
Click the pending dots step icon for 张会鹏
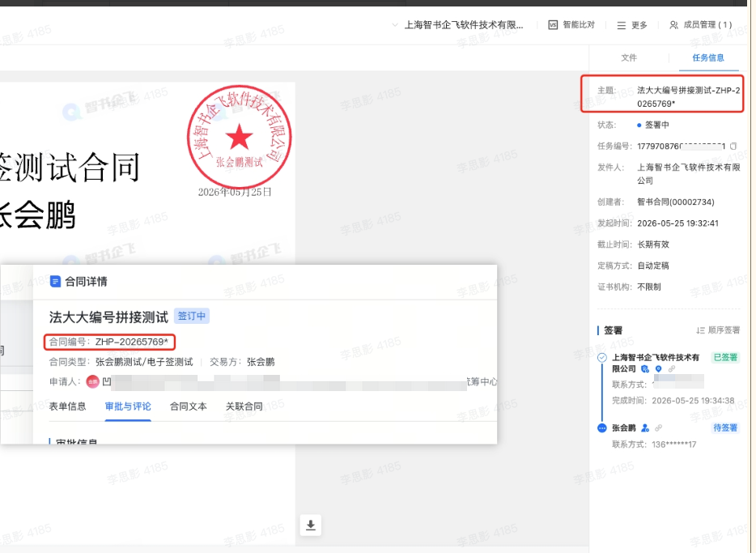(x=601, y=428)
